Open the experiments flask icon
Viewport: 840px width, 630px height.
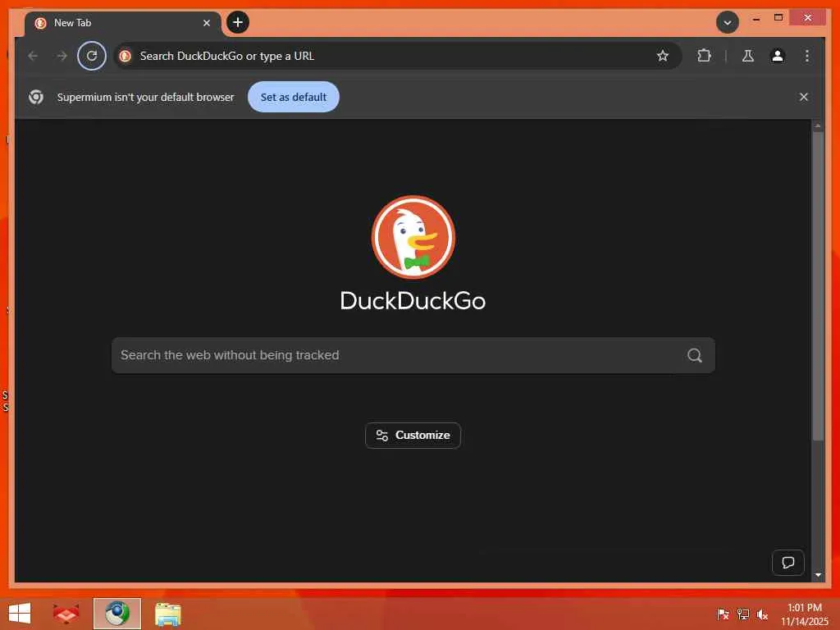click(x=748, y=56)
